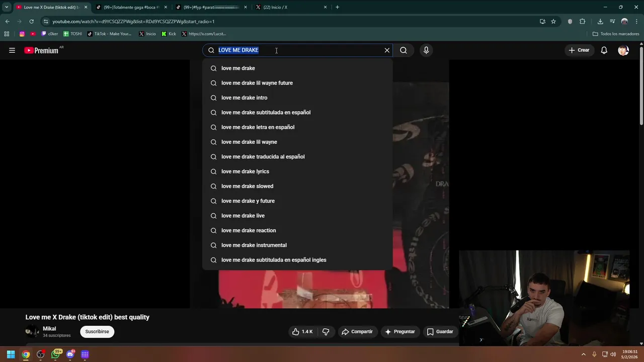Open the YouTube account avatar menu
This screenshot has height=362, width=644.
[x=623, y=50]
